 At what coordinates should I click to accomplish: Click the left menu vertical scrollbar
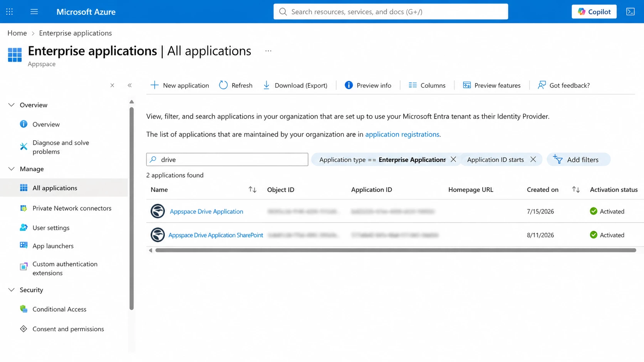[x=132, y=209]
